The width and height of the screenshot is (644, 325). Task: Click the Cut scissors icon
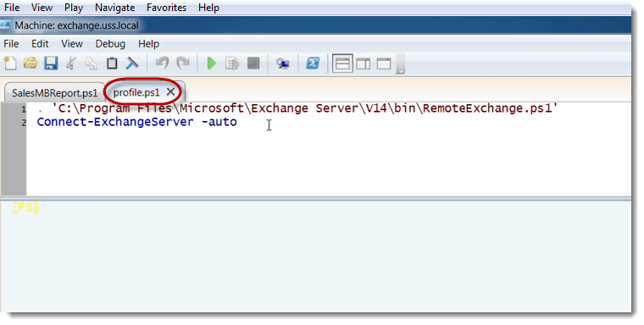pos(71,63)
